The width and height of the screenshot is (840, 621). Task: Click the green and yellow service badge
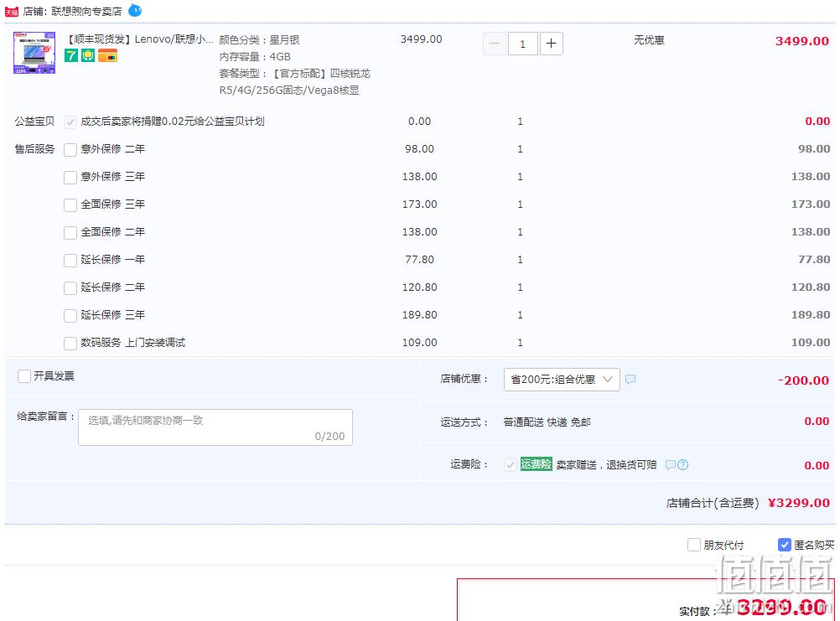click(x=88, y=55)
